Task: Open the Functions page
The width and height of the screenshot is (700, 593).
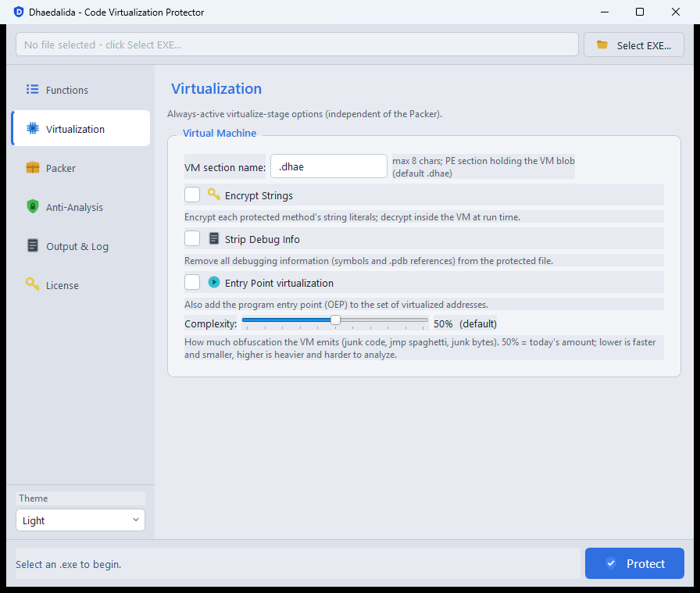Action: tap(80, 89)
